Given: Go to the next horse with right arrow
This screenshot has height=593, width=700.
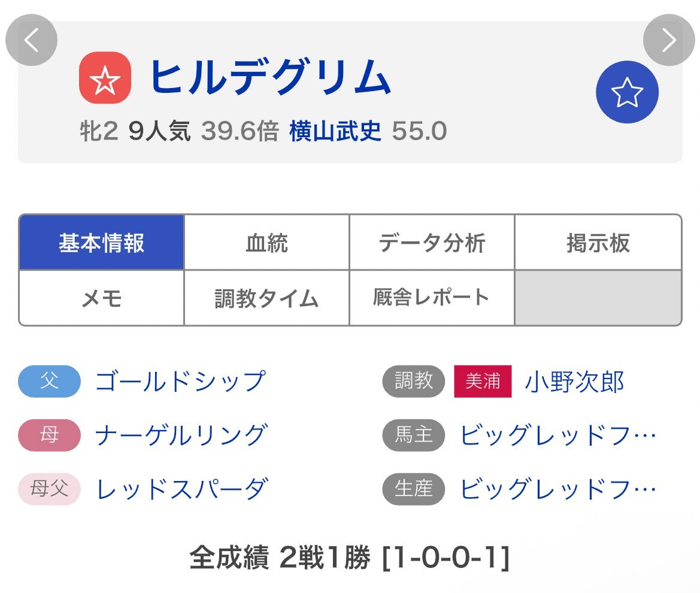Looking at the screenshot, I should [668, 40].
